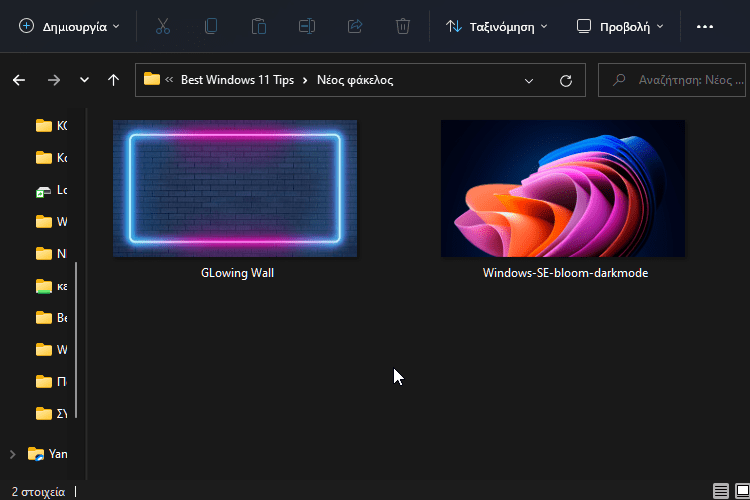Click the navigation pane scrollbar
Screen dimensions: 750x500
[x=76, y=340]
